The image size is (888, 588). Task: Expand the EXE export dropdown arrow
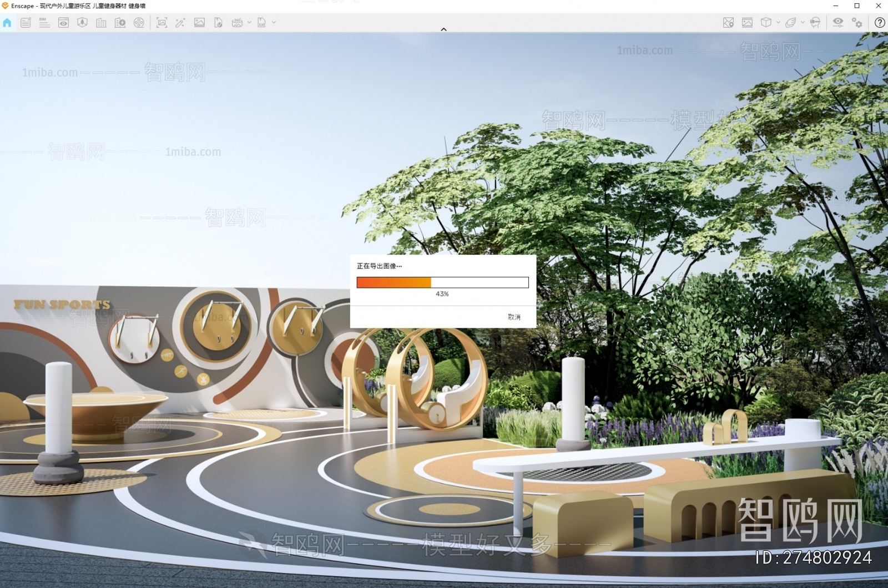click(x=274, y=23)
